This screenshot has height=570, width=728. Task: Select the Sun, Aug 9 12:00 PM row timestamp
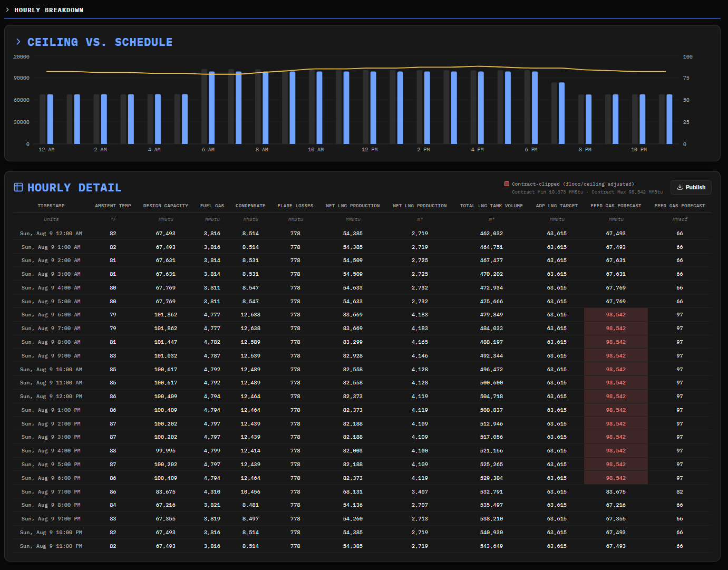pyautogui.click(x=51, y=397)
